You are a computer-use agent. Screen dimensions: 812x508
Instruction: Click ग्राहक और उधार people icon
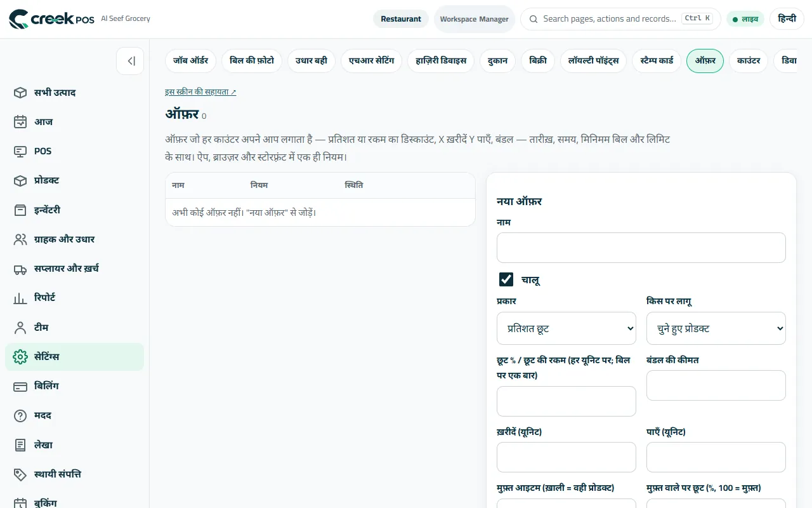pyautogui.click(x=20, y=239)
